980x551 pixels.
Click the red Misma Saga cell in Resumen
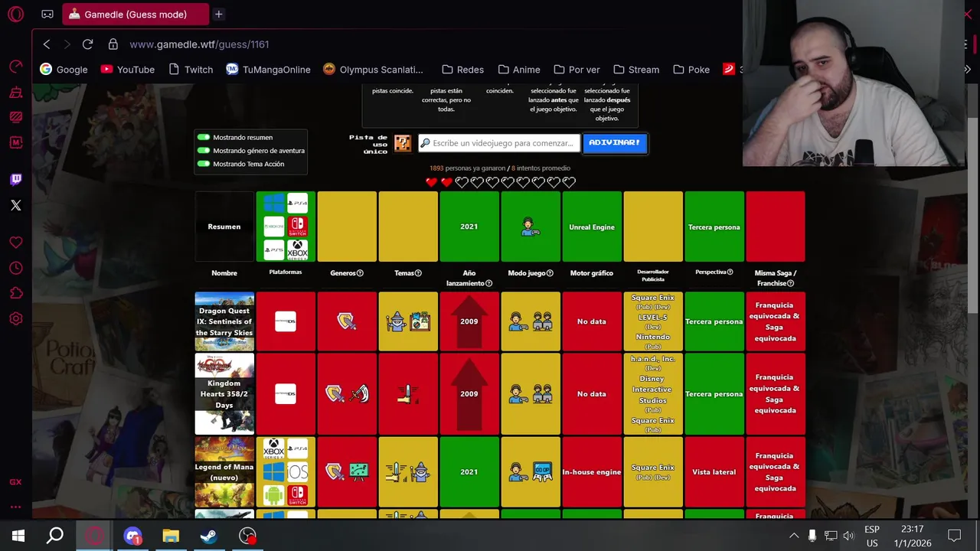click(776, 227)
